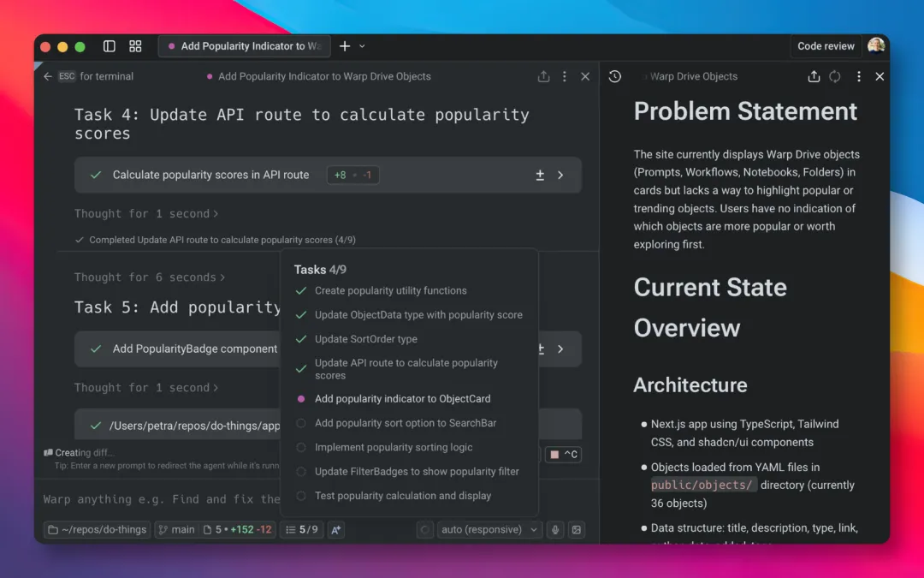
Task: Open new tab options chevron beside plus
Action: [362, 46]
